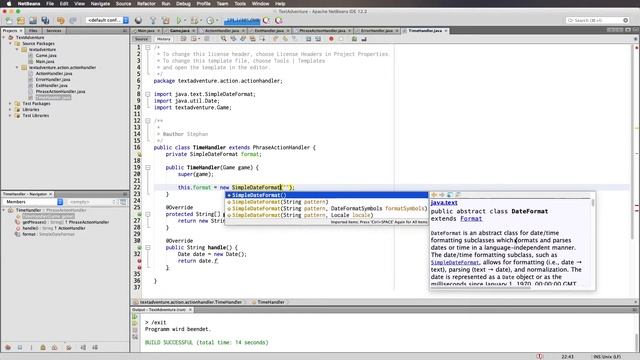Collapse the Source Packages node
This screenshot has height=360, width=640.
tap(11, 43)
